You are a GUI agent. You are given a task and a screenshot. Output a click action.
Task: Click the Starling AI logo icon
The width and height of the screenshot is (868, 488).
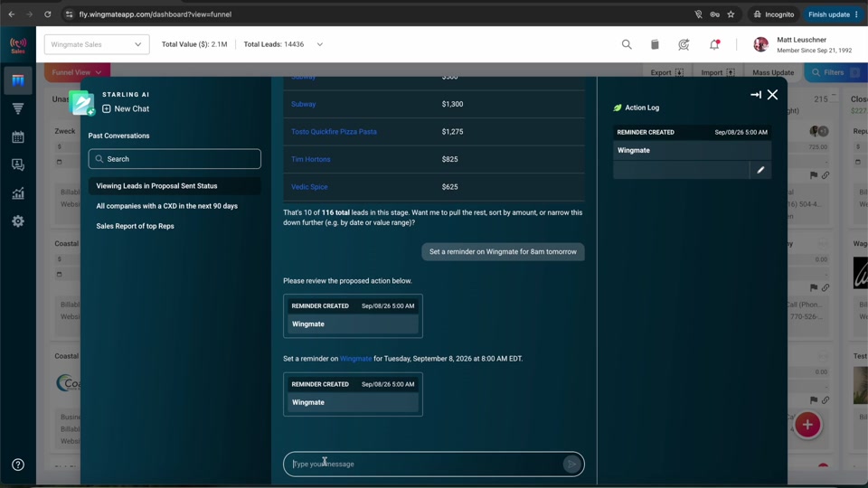[82, 103]
